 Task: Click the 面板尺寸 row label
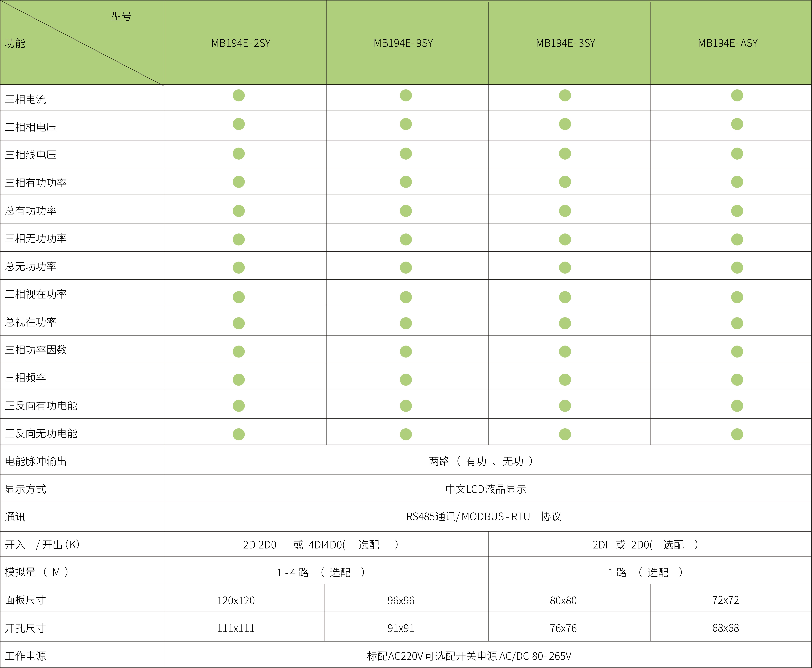point(25,600)
